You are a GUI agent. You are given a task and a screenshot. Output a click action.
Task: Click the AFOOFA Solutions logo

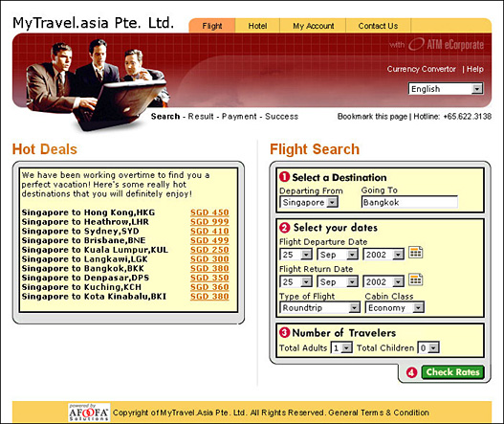[89, 413]
